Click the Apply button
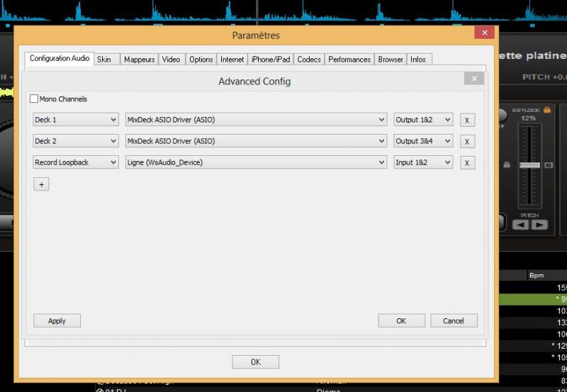This screenshot has height=392, width=567. 57,321
